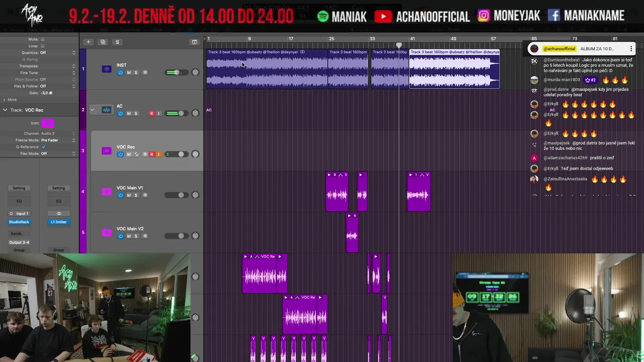Open the Transpose dropdown

pos(57,66)
